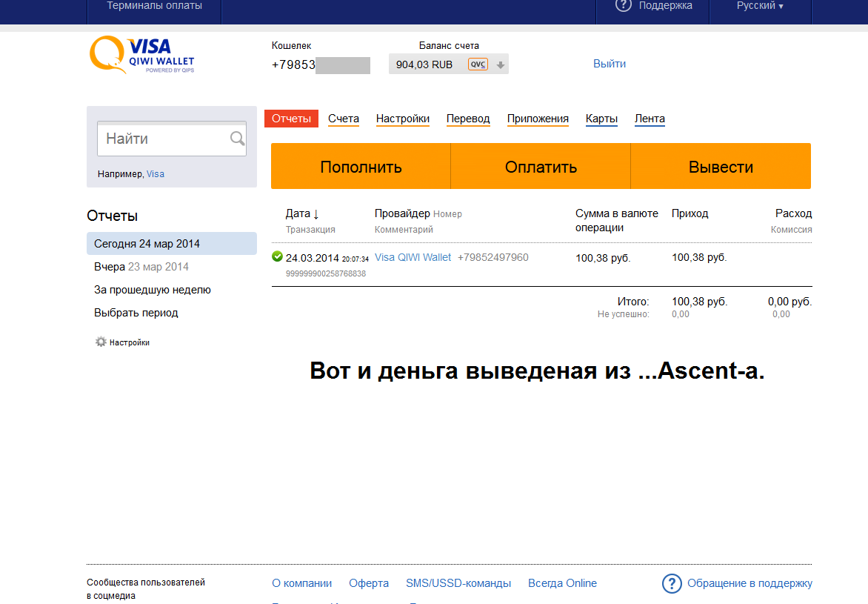This screenshot has height=604, width=868.
Task: Click the gear icon next to Настройки
Action: (101, 342)
